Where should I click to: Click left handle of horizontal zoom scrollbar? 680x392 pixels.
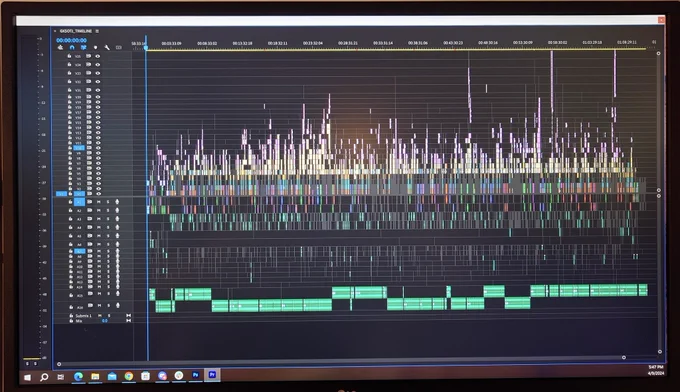[59, 364]
